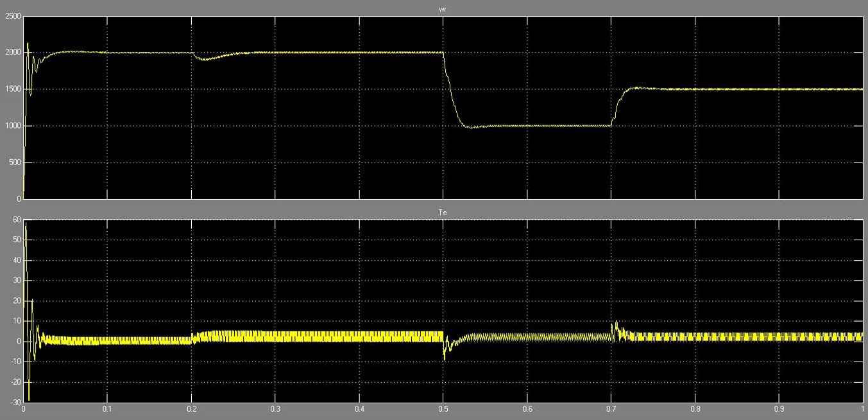Click the 2500 y-axis label on wr plot
Viewport: 868px width, 420px height.
(12, 15)
